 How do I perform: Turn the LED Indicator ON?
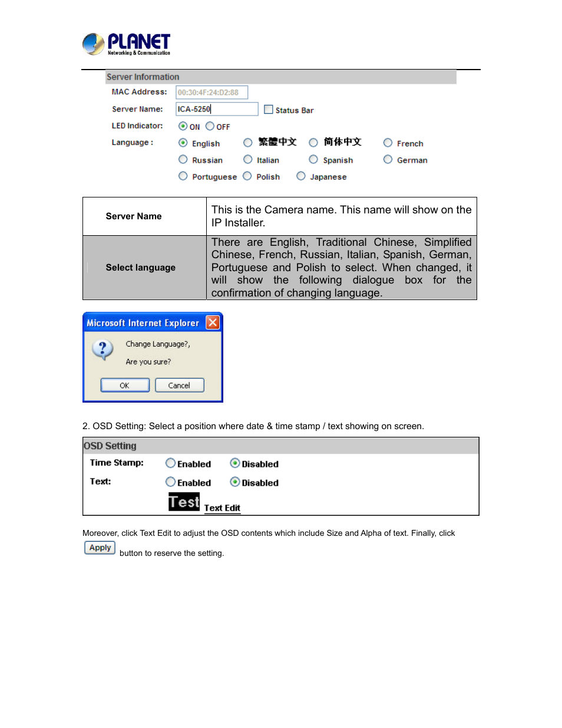pos(183,126)
